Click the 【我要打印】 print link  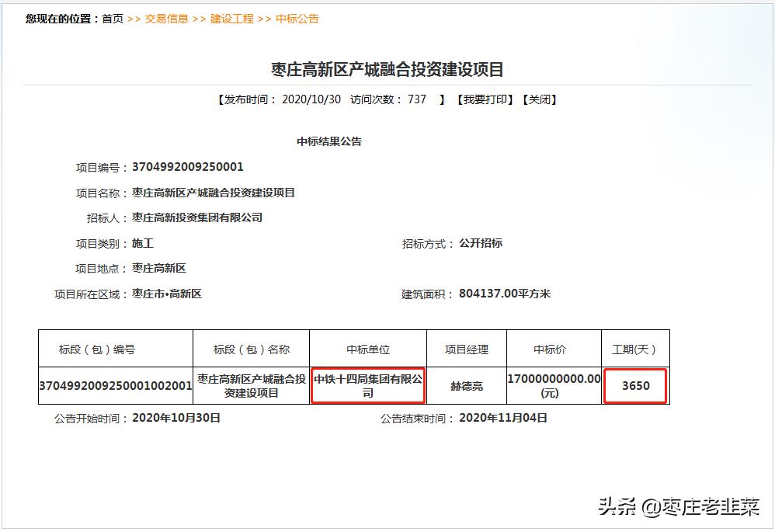pyautogui.click(x=485, y=99)
